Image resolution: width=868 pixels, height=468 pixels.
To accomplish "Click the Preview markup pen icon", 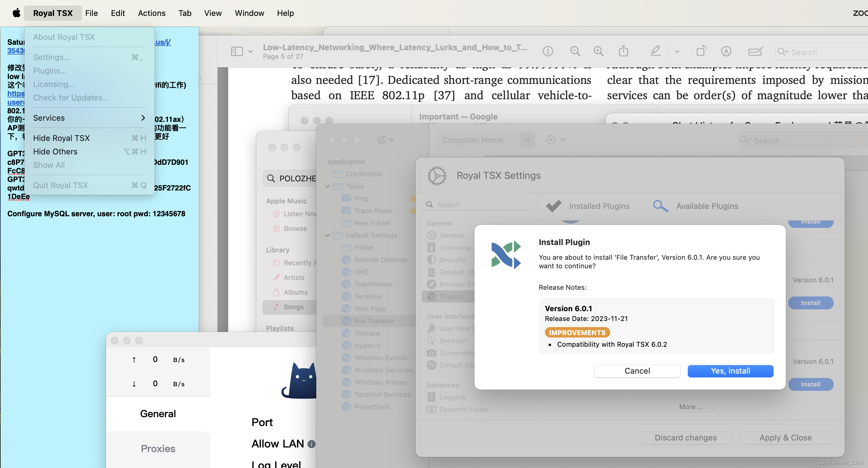I will click(x=655, y=51).
